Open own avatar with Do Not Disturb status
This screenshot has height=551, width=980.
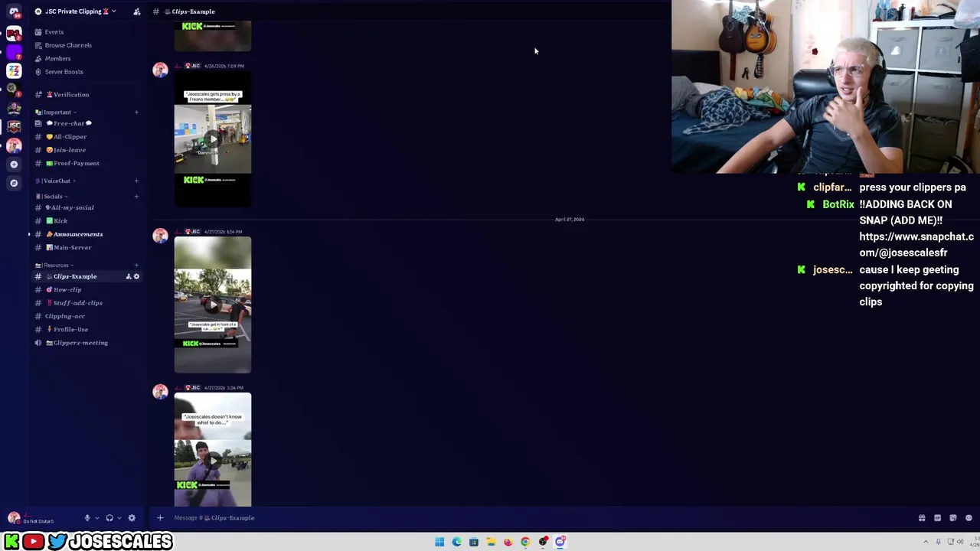pos(14,518)
